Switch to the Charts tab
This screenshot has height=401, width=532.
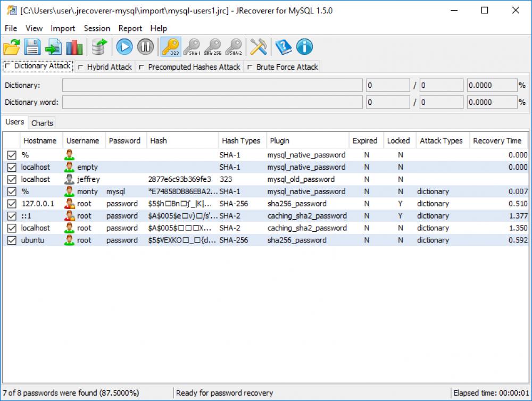click(41, 122)
